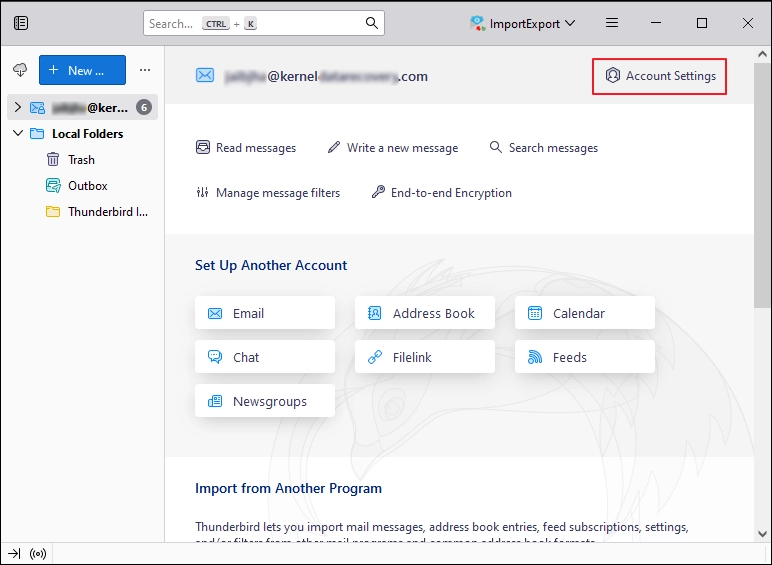Set up a Newsgroups account

[265, 401]
